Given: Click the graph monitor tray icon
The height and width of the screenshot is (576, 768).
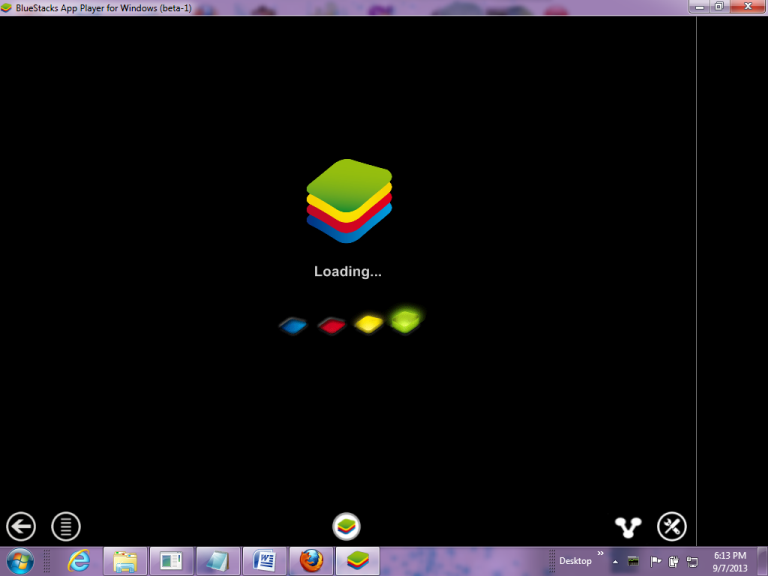Looking at the screenshot, I should click(x=633, y=561).
